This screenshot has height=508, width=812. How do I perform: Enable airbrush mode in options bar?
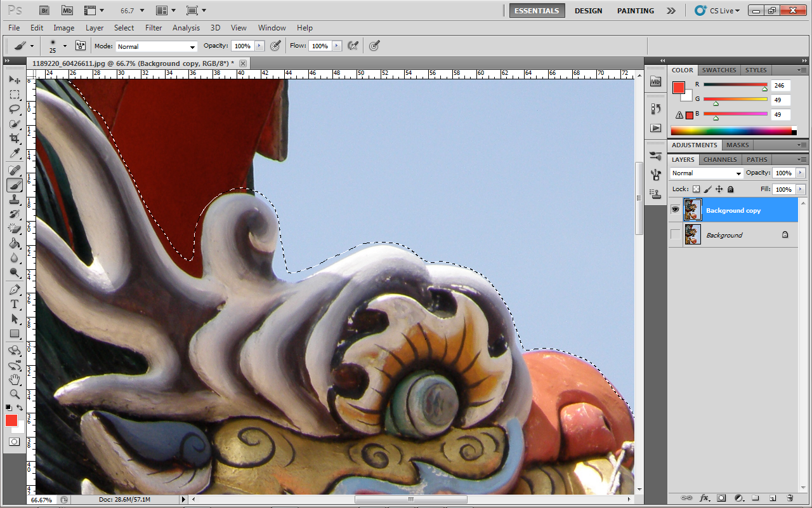pos(353,46)
